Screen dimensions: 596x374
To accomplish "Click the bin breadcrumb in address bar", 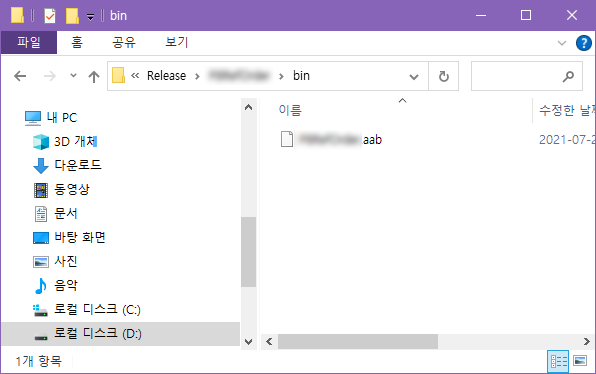I will (301, 76).
